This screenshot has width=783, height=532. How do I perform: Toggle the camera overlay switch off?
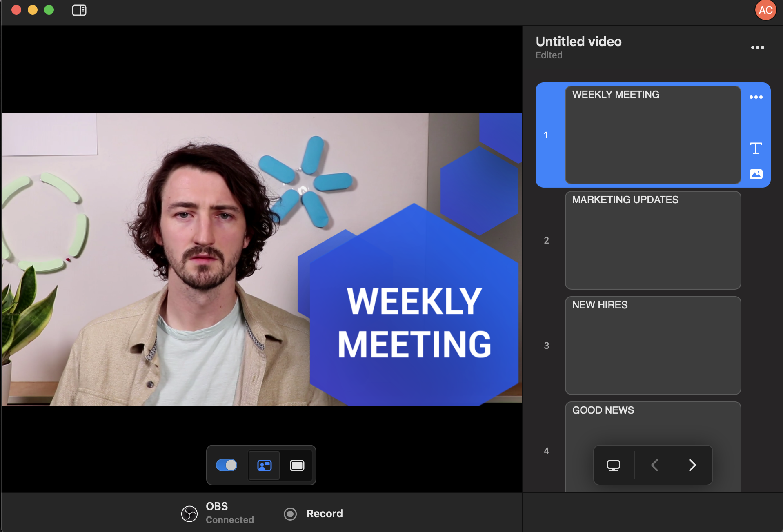[227, 465]
